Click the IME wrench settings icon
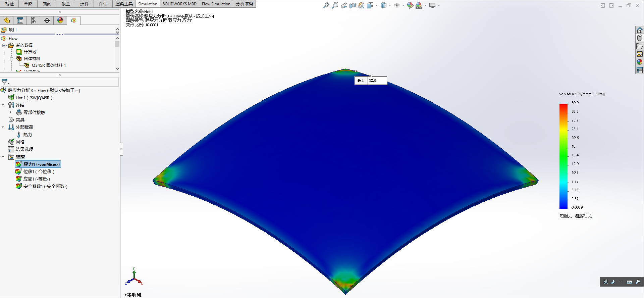 coord(638,282)
